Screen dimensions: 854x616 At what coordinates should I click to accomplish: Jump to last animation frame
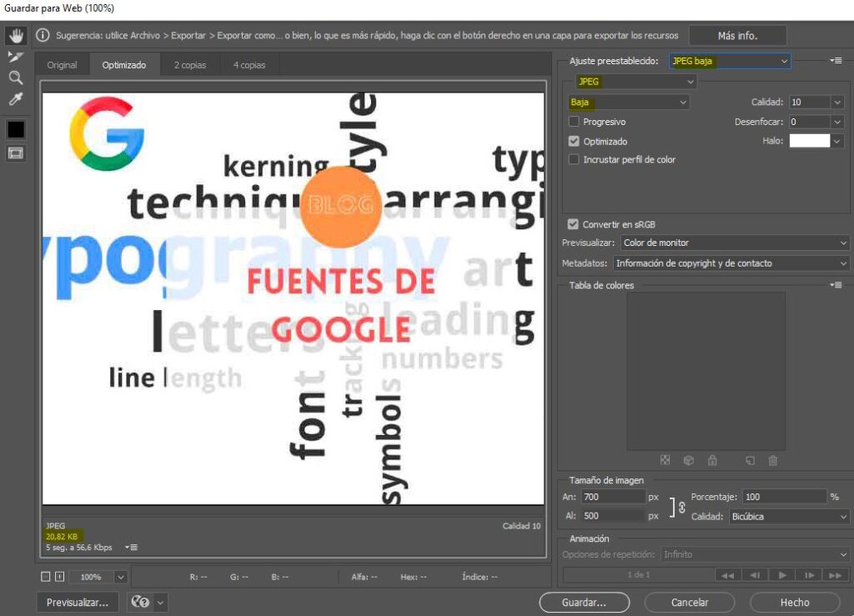835,575
